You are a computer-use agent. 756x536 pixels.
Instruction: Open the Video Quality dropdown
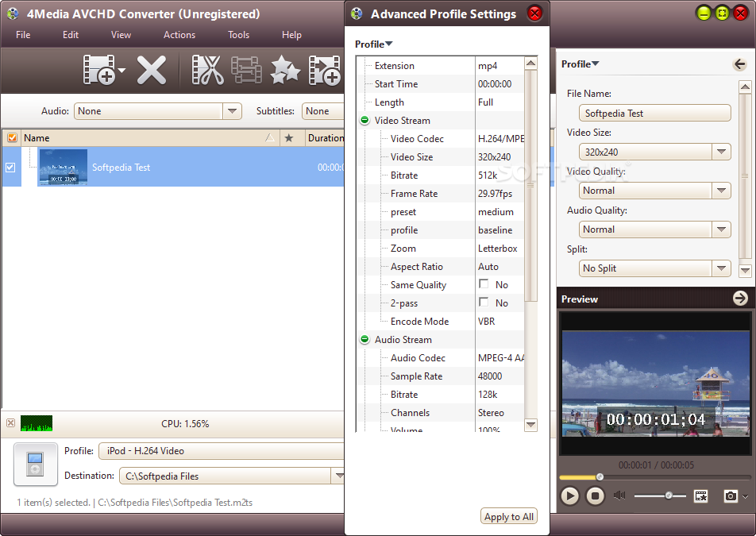pos(721,191)
